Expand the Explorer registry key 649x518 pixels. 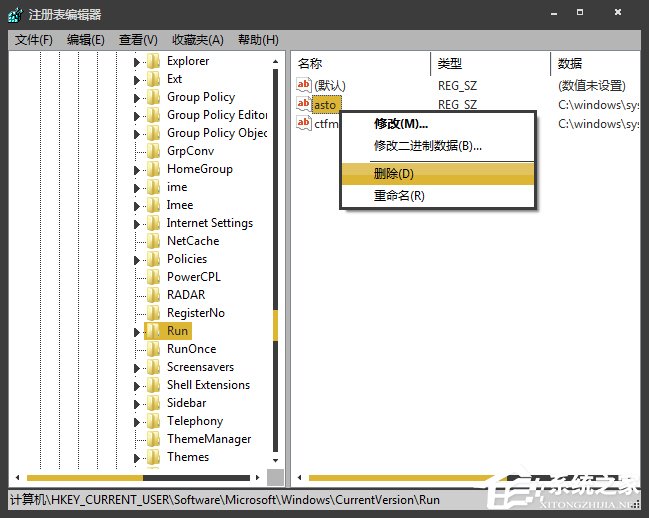pos(138,61)
